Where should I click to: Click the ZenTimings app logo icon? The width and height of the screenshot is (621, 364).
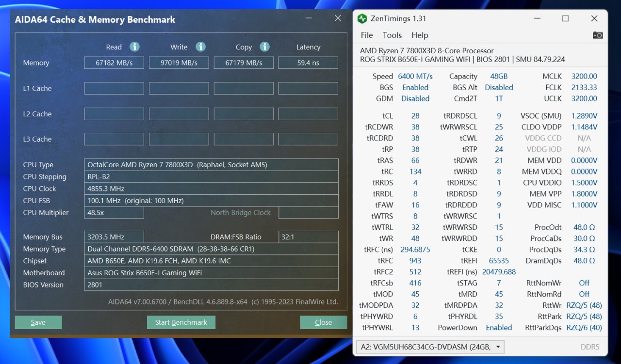click(362, 18)
